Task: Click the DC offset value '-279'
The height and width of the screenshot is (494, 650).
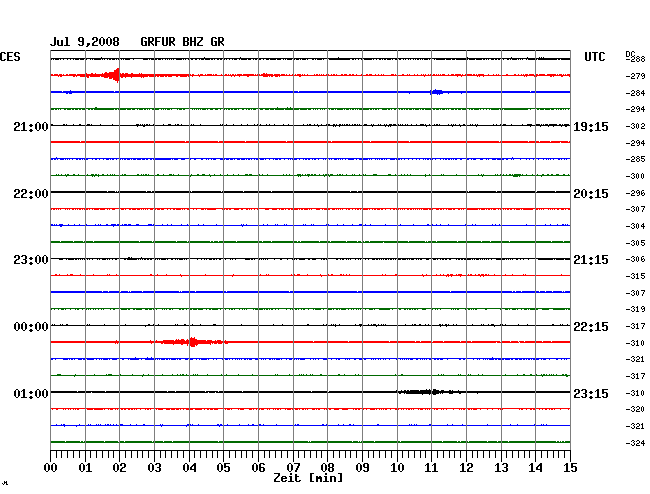Action: 636,76
